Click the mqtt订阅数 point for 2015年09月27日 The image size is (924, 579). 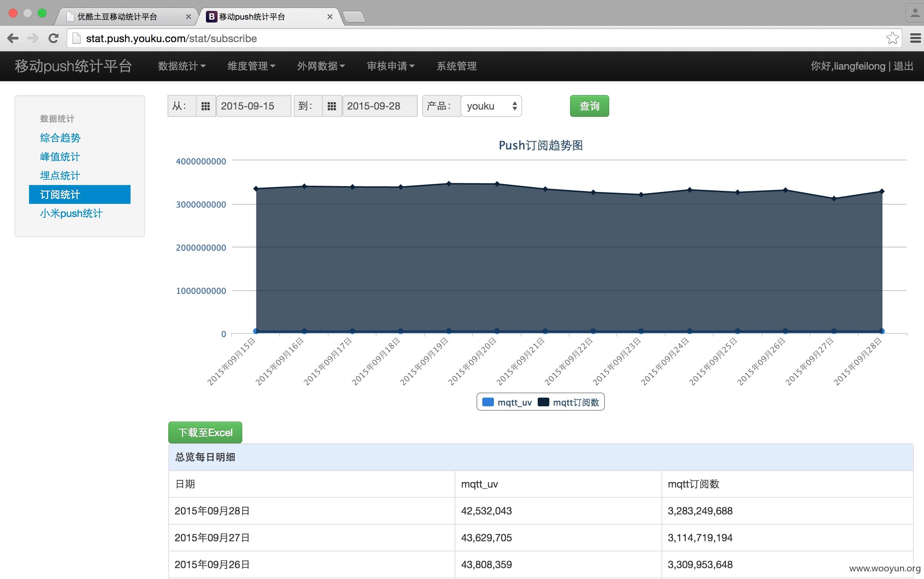point(834,199)
